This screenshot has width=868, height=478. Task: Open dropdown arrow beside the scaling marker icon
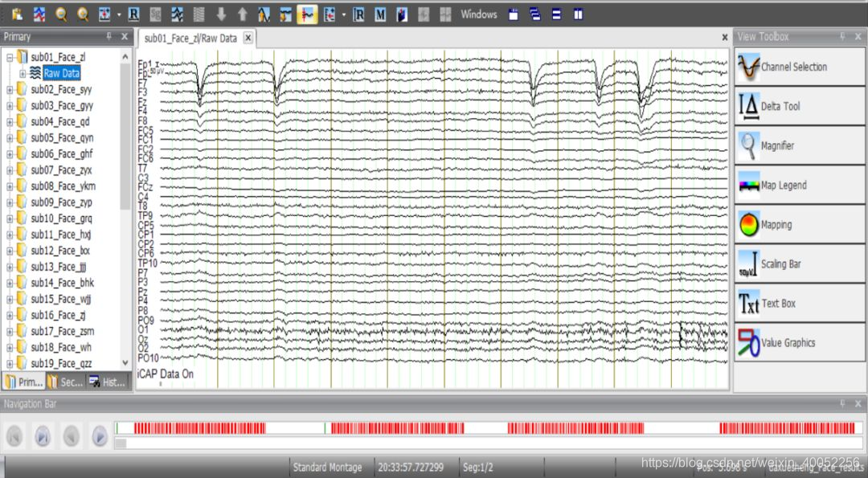click(118, 14)
